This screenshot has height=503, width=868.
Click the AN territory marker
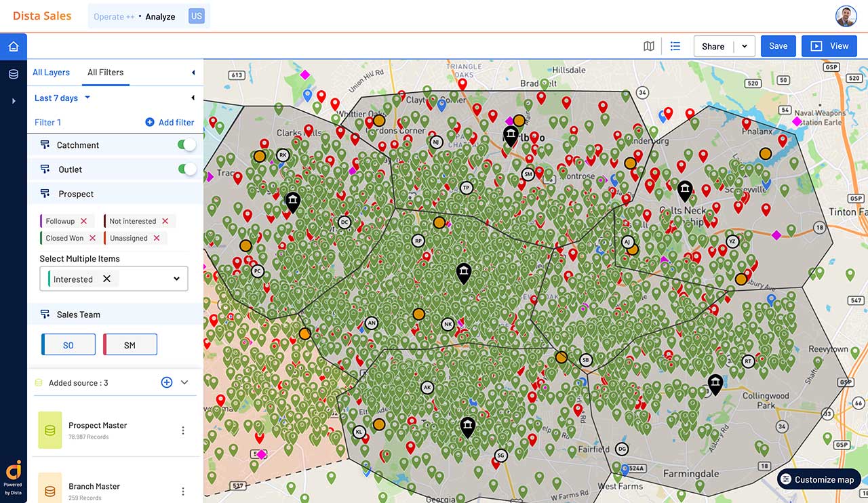371,323
